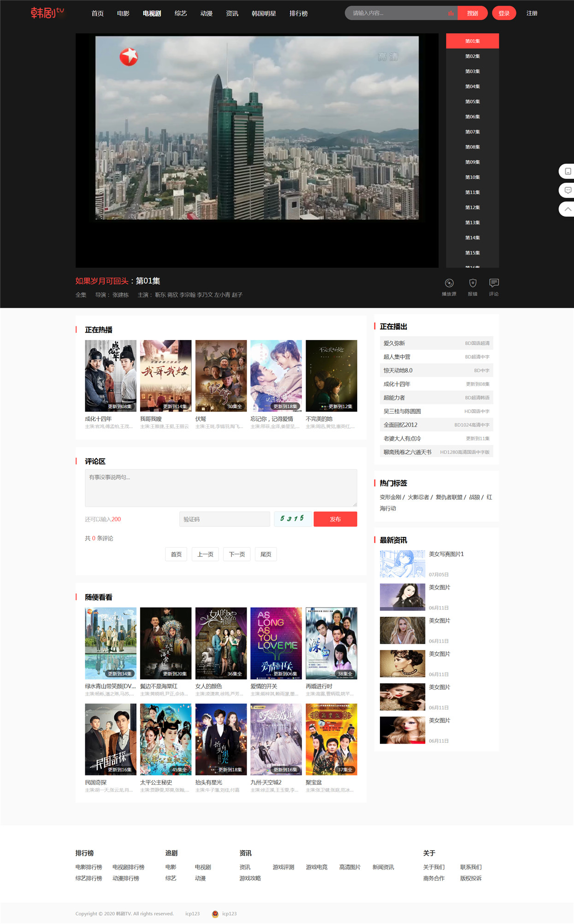Click the 全集 label under title
The height and width of the screenshot is (924, 574).
pyautogui.click(x=81, y=295)
